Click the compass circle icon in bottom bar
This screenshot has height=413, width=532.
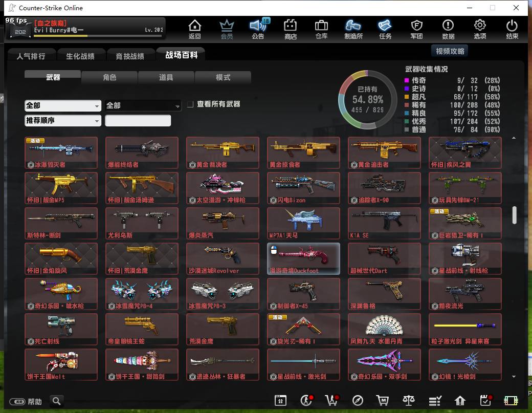pyautogui.click(x=358, y=401)
